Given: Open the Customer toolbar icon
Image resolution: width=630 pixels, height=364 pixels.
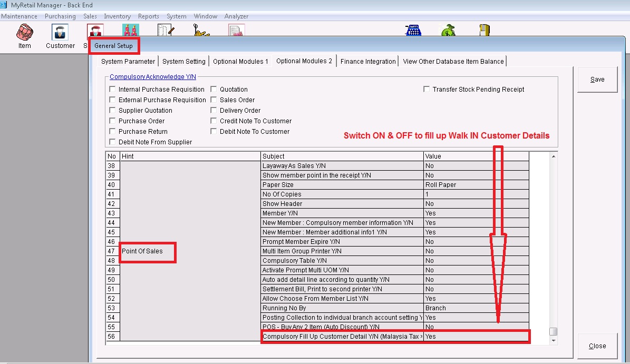Looking at the screenshot, I should [x=60, y=33].
